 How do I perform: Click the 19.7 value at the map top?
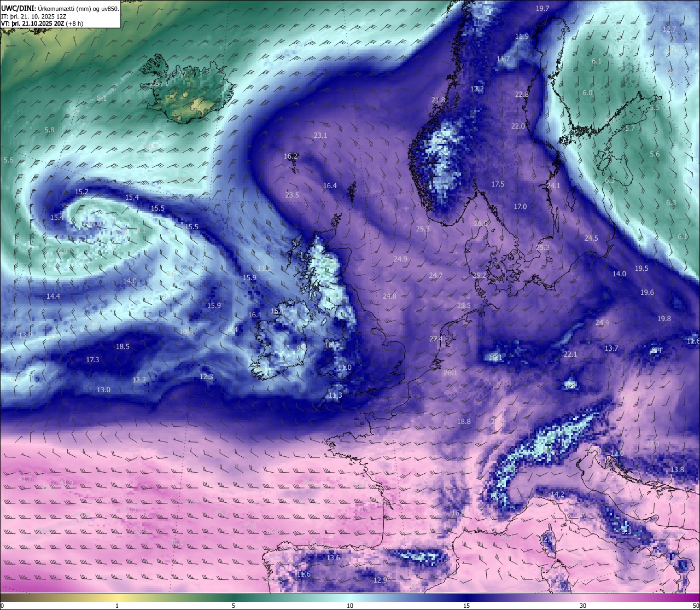[x=542, y=8]
